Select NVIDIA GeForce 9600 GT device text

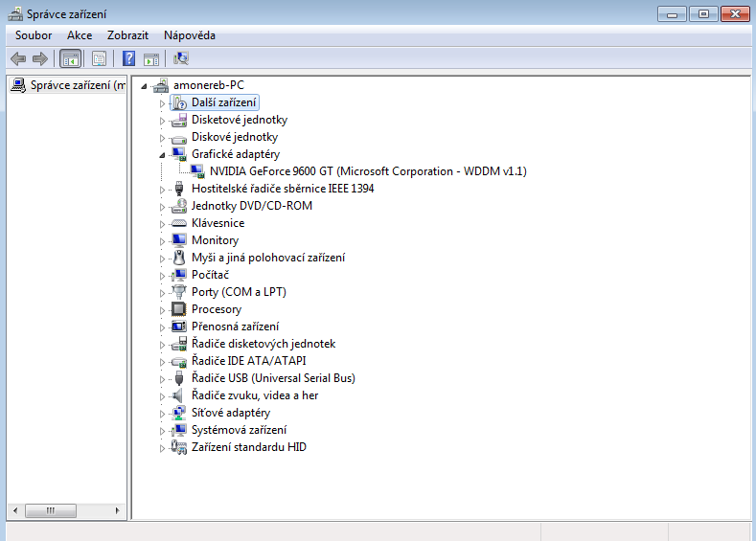[x=368, y=171]
